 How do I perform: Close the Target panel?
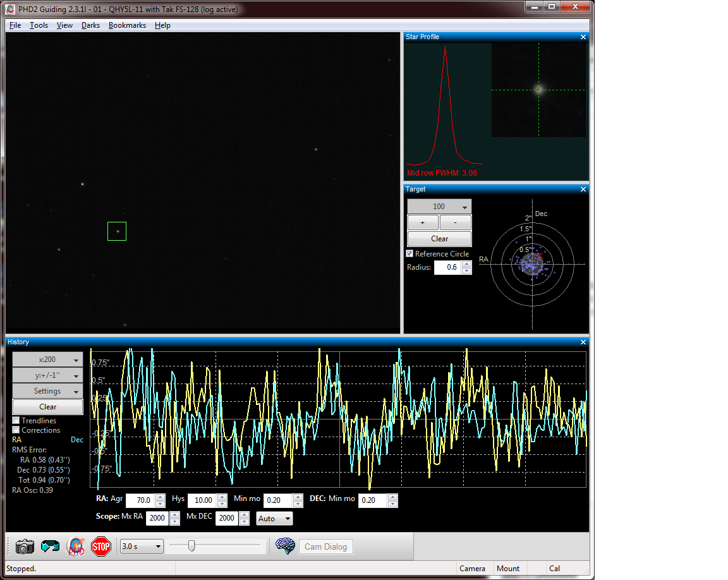[583, 190]
